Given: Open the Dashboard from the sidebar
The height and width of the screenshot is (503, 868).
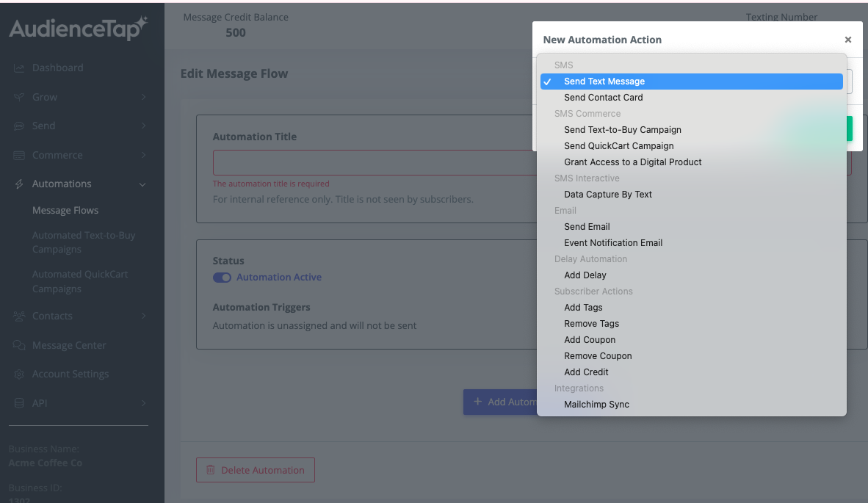Looking at the screenshot, I should click(x=59, y=67).
